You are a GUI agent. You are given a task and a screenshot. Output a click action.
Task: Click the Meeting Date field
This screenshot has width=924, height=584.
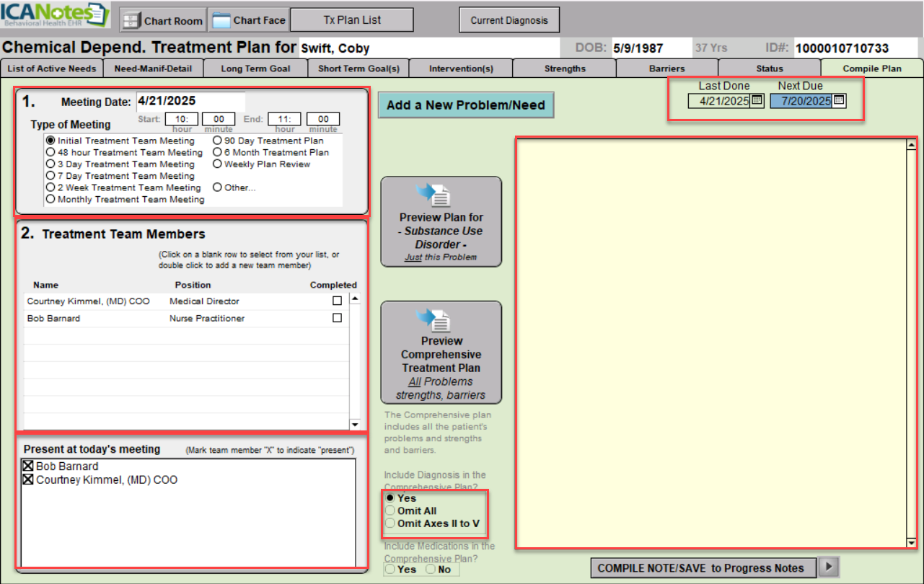(x=190, y=101)
